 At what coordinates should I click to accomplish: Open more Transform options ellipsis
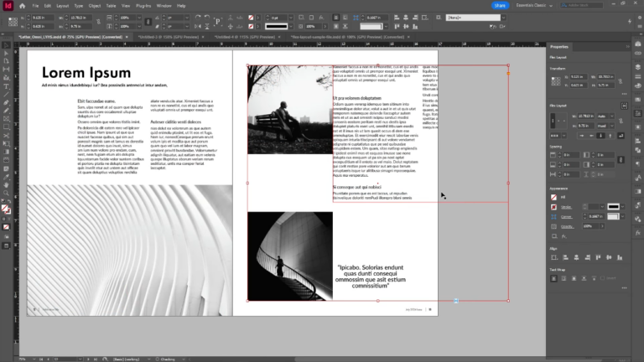[624, 94]
